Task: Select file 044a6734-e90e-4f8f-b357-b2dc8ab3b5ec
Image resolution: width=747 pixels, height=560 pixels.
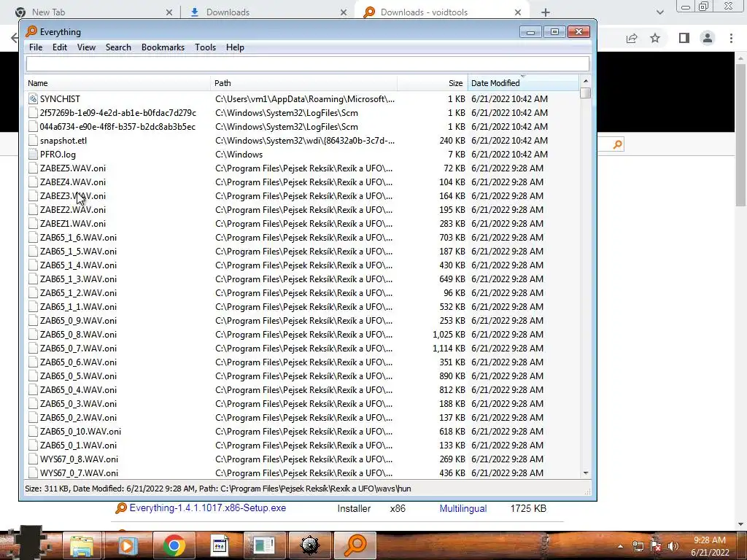Action: pos(117,127)
